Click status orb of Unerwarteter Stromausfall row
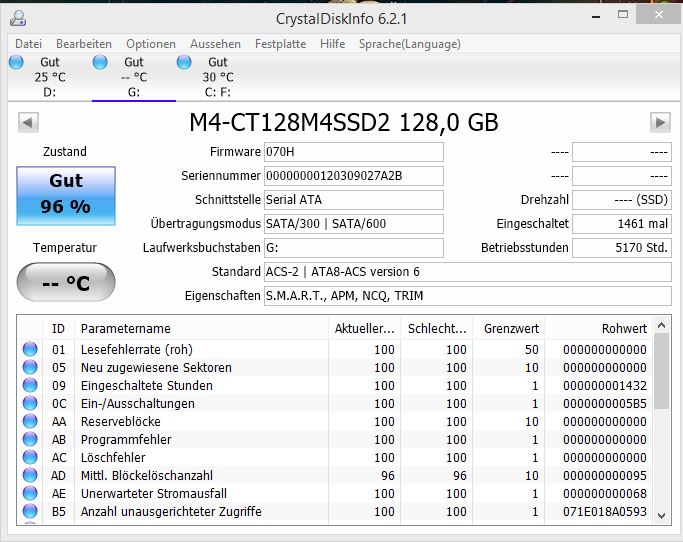683x542 pixels. click(x=30, y=493)
